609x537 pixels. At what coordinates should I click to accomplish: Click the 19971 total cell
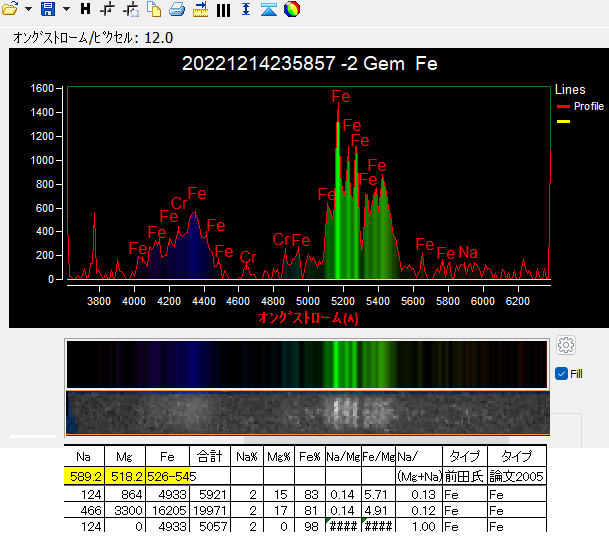(210, 510)
